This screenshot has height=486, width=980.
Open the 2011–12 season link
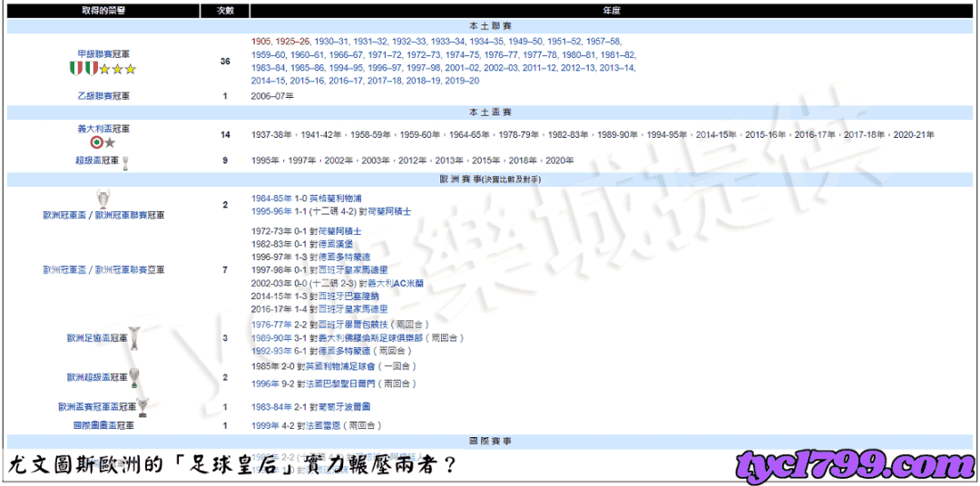click(x=540, y=68)
